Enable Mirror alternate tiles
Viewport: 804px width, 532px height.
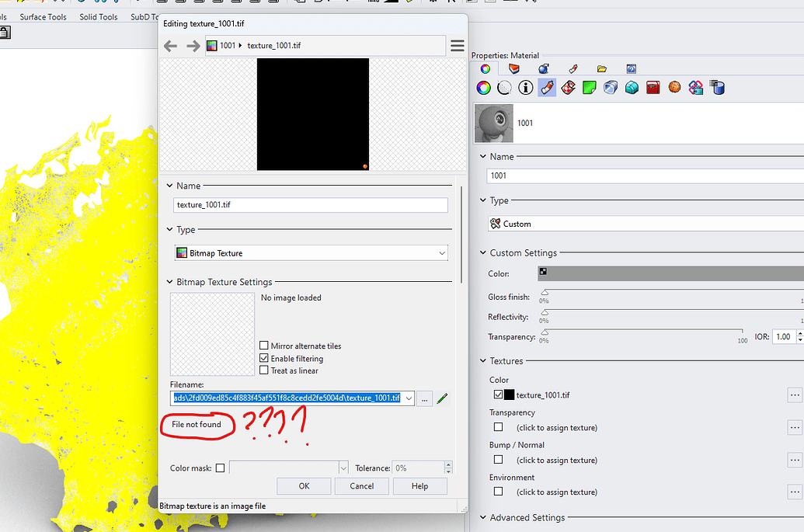[266, 346]
